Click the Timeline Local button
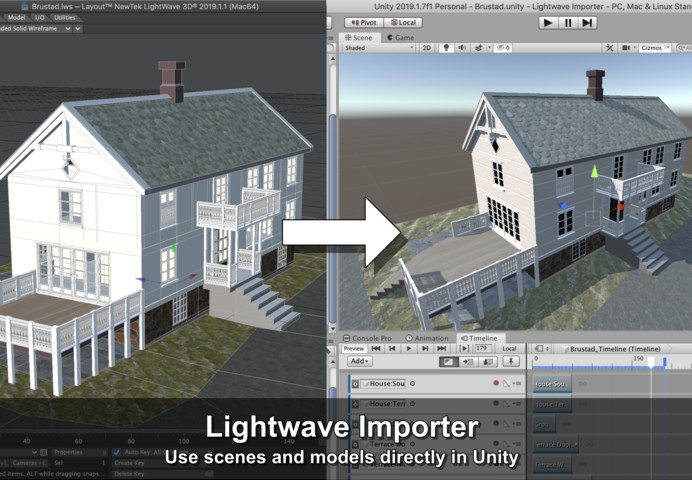This screenshot has height=480, width=692. pyautogui.click(x=509, y=349)
